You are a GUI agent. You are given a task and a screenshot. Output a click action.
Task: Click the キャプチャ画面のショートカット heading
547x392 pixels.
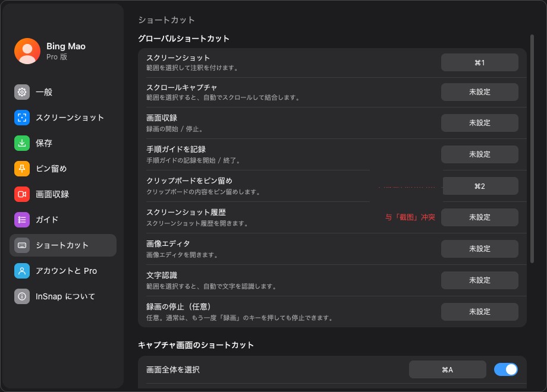(x=196, y=345)
